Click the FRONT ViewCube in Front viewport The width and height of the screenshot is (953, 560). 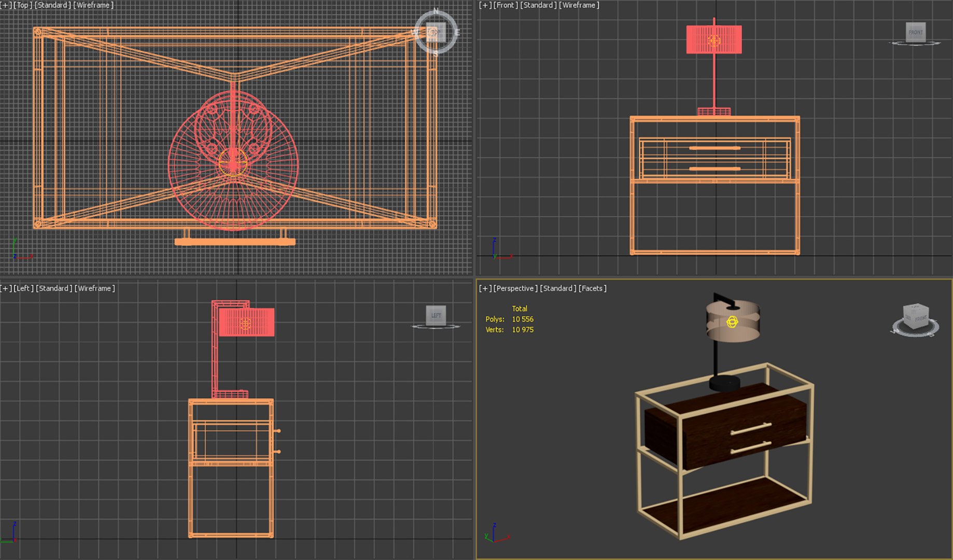[916, 32]
